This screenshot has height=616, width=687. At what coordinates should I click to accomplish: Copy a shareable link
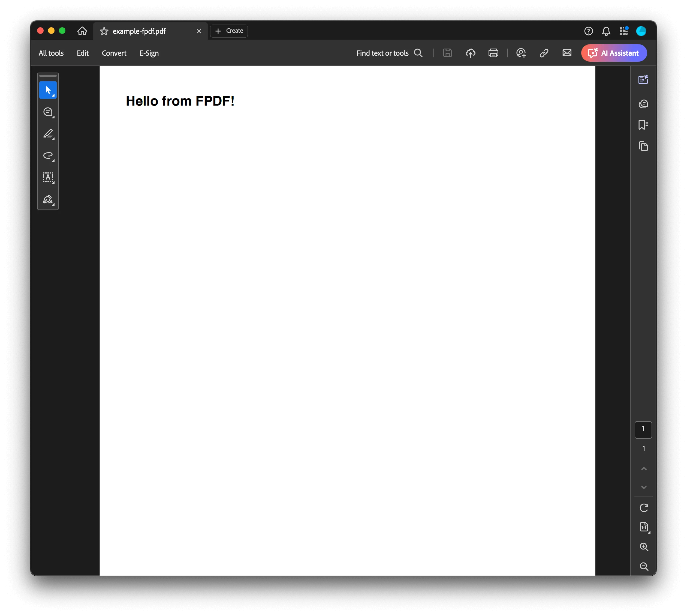544,53
